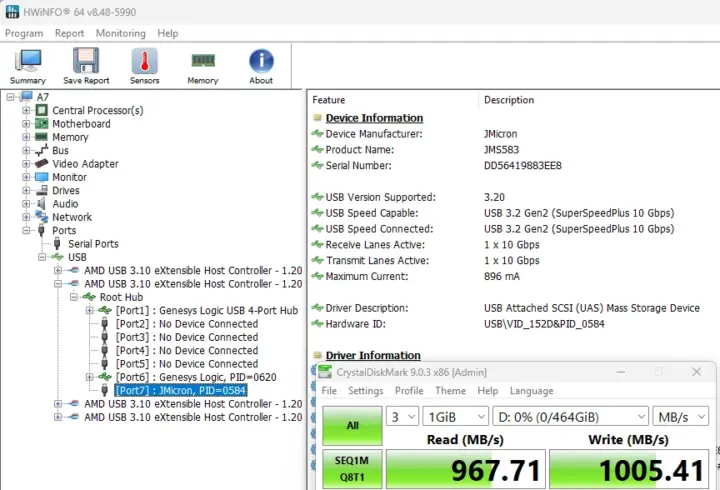Click the USB tree node icon
This screenshot has height=490, width=720.
tap(57, 257)
